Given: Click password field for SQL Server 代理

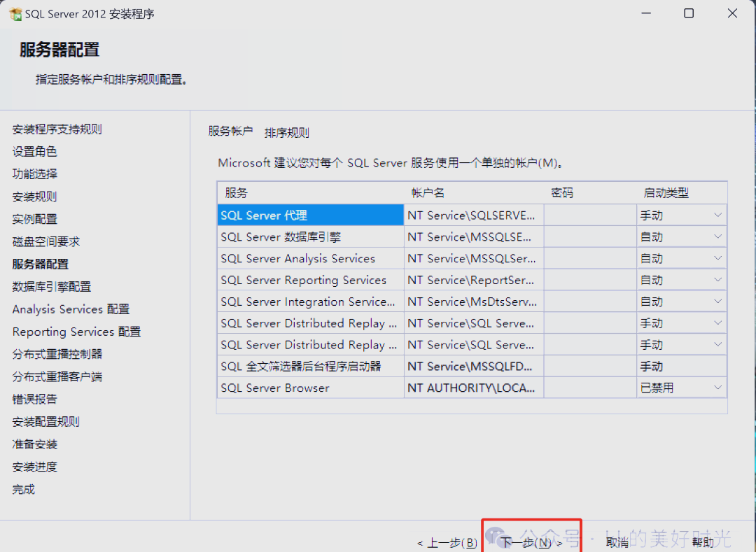Looking at the screenshot, I should 590,215.
